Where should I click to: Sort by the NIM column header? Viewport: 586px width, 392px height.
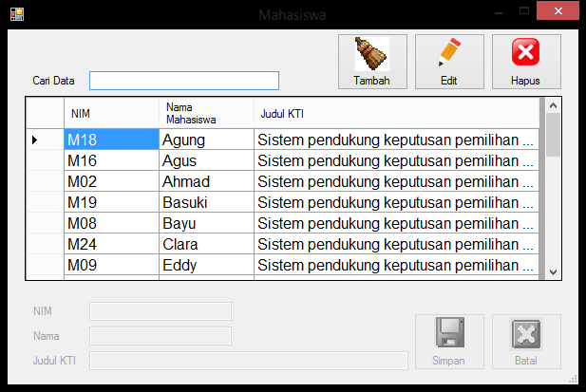[x=111, y=114]
